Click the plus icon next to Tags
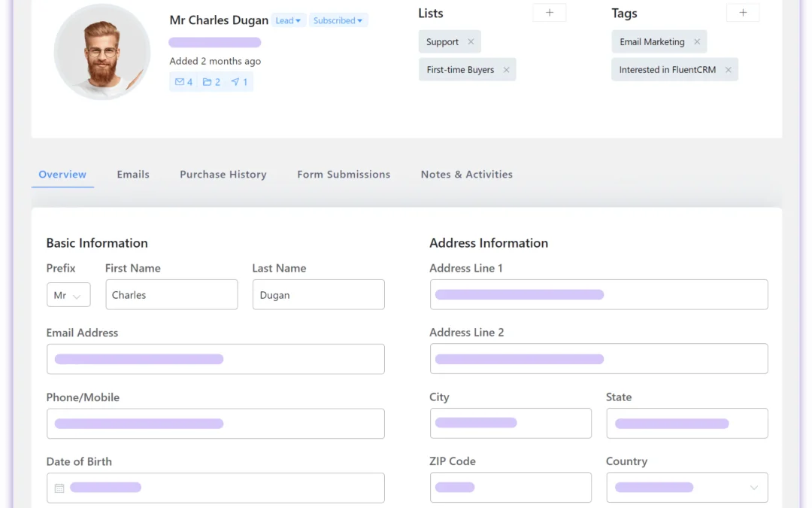812x508 pixels. click(x=743, y=12)
